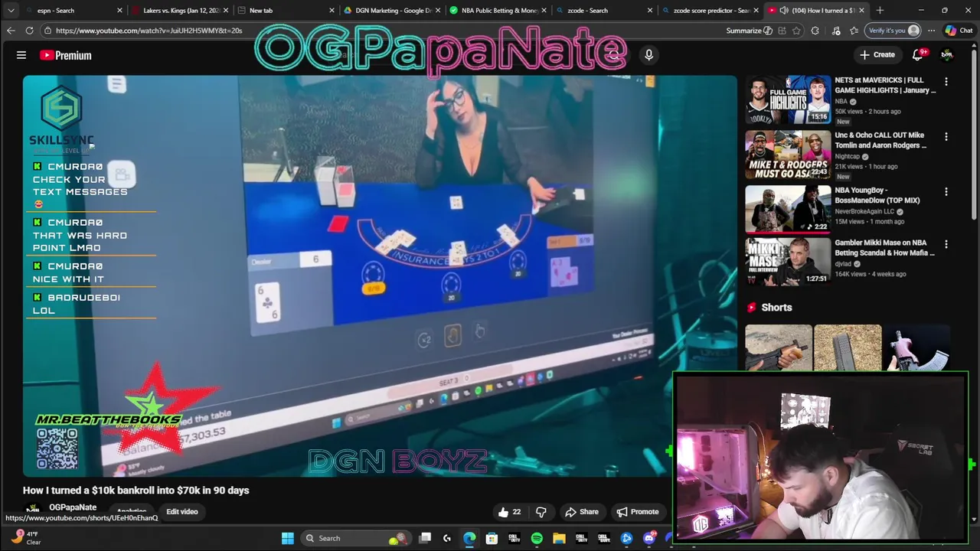
Task: Open a new browser tab with plus
Action: click(x=880, y=11)
